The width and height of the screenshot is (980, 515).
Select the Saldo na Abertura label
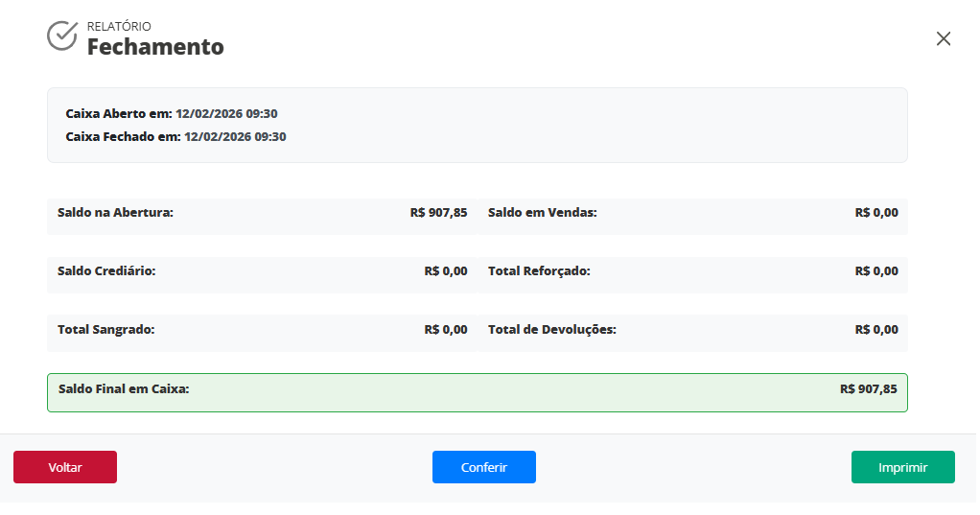[115, 212]
